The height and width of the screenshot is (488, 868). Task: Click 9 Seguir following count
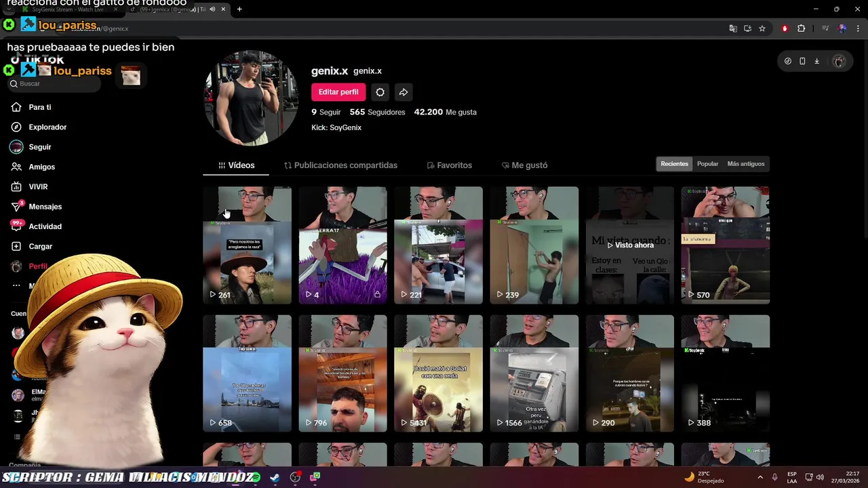(325, 112)
